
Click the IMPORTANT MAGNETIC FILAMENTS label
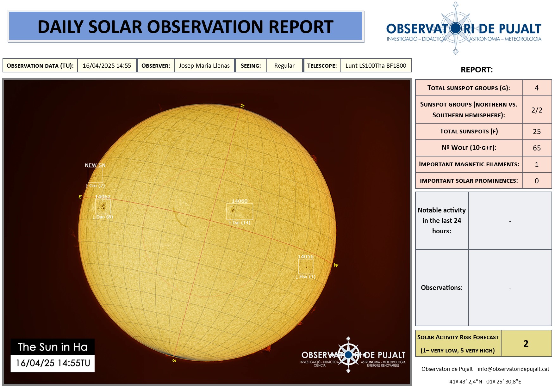[x=469, y=164]
